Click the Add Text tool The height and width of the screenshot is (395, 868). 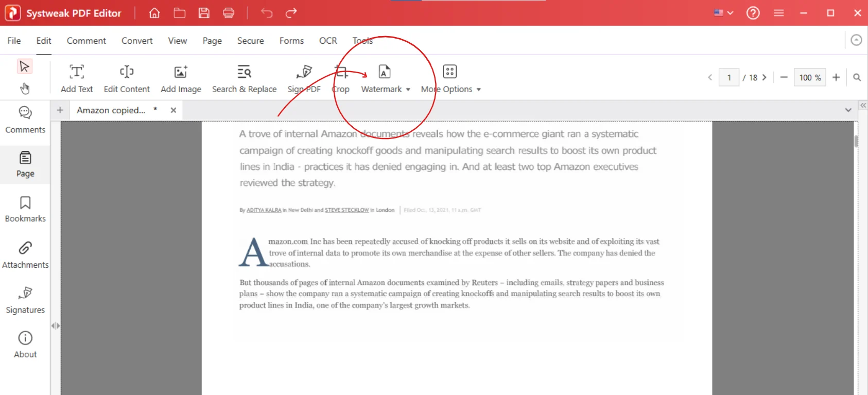(77, 78)
